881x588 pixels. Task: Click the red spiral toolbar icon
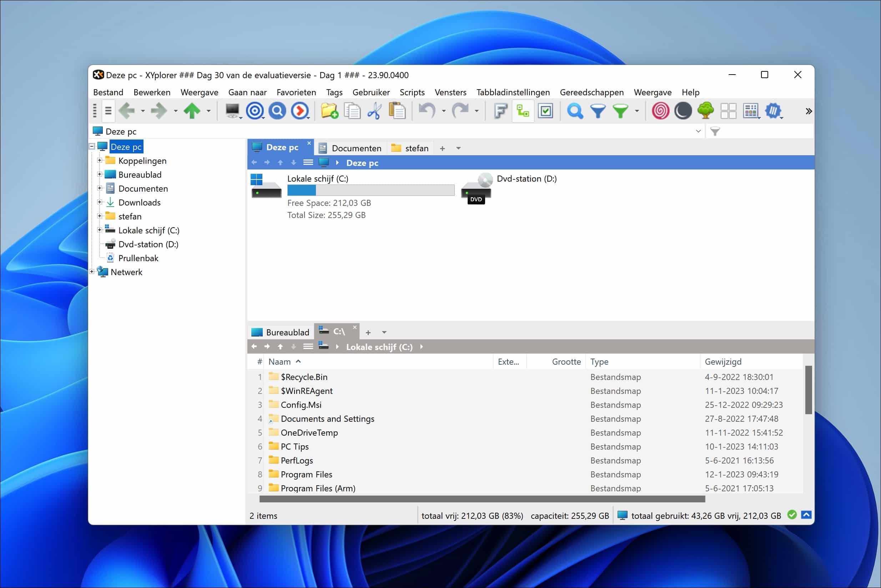click(x=660, y=111)
